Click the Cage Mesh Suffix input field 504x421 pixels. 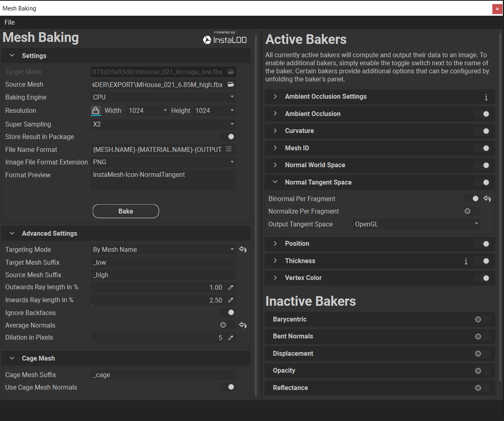click(163, 375)
